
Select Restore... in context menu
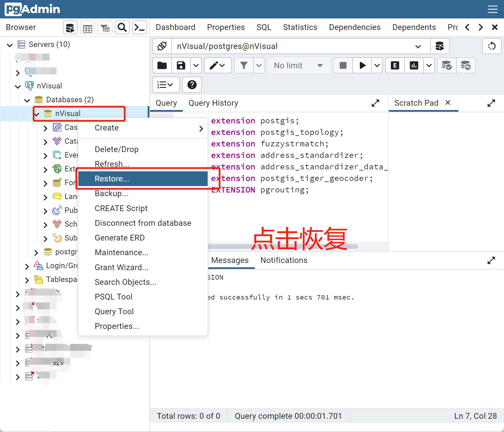click(143, 179)
